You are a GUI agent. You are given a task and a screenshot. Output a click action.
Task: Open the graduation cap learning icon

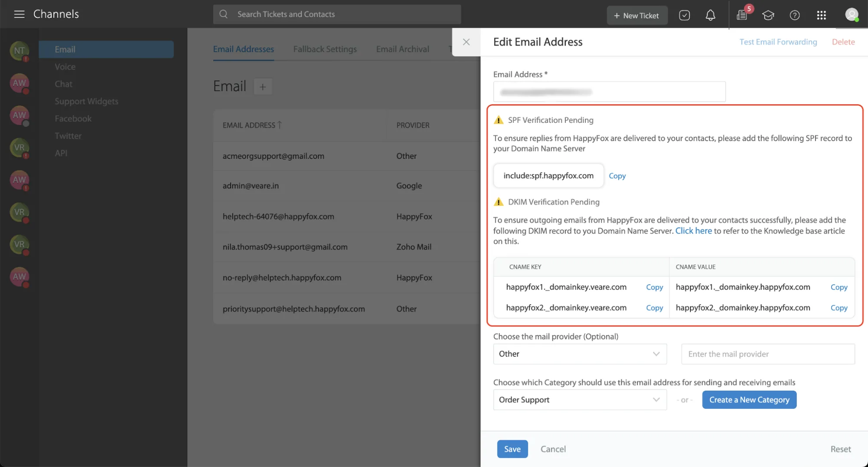pyautogui.click(x=768, y=15)
